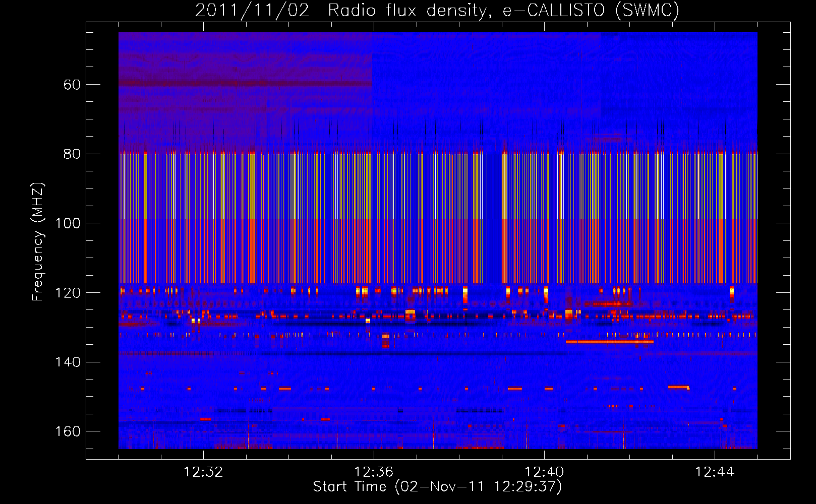Click the 140 frequency tick label
This screenshot has height=504, width=816.
68,362
